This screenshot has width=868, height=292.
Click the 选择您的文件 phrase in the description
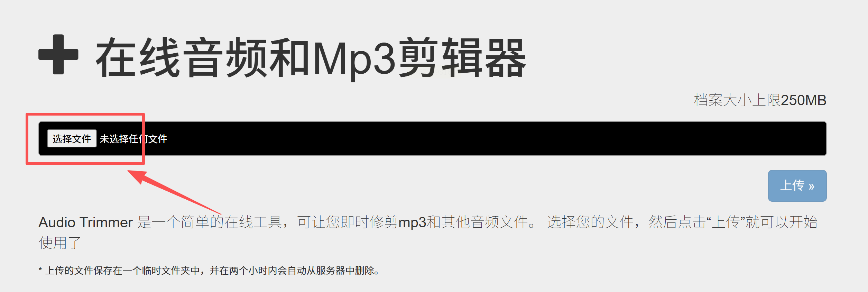[590, 222]
